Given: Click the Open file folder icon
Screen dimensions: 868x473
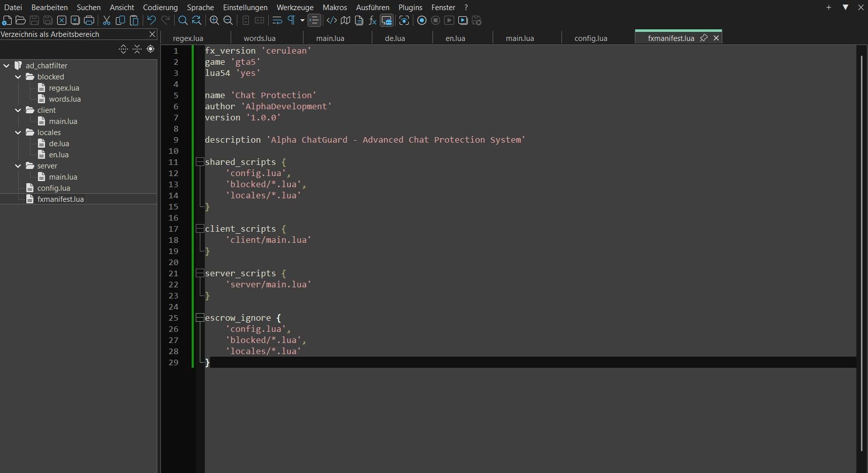Looking at the screenshot, I should (21, 21).
